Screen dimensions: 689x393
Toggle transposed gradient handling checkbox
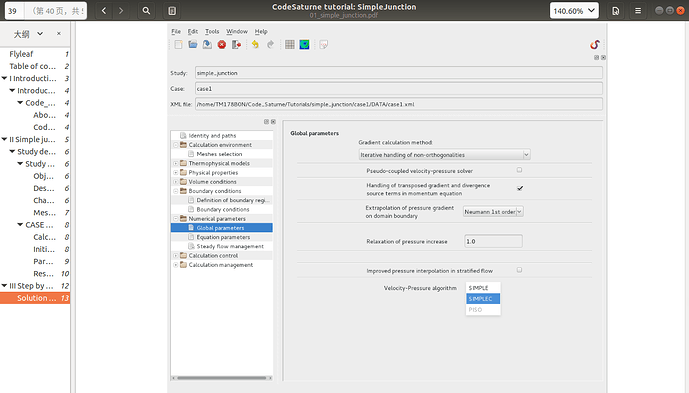(x=520, y=188)
